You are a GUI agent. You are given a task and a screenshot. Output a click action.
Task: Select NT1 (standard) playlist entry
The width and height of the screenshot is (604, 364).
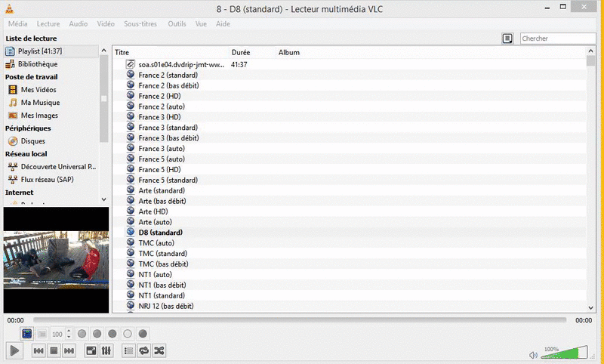pos(162,295)
